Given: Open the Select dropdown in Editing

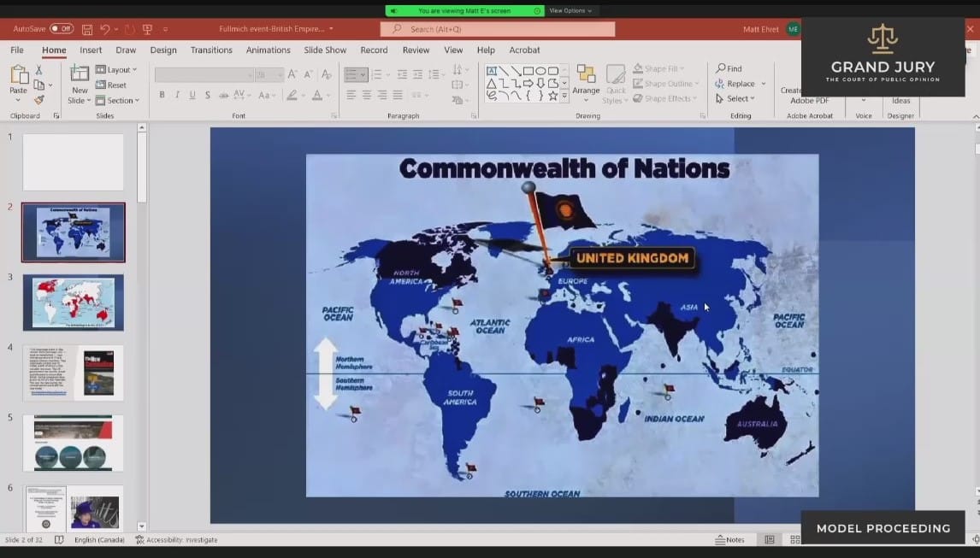Looking at the screenshot, I should pyautogui.click(x=736, y=99).
